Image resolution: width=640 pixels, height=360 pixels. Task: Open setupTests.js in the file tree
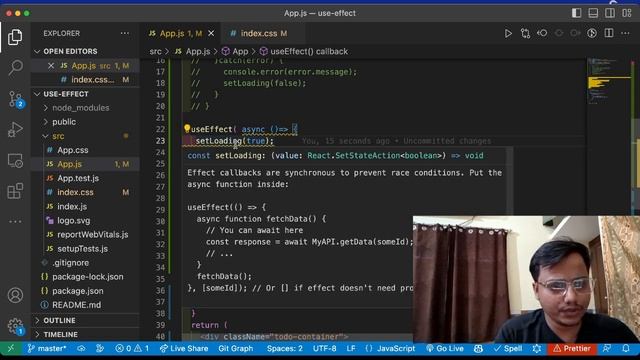(85, 249)
